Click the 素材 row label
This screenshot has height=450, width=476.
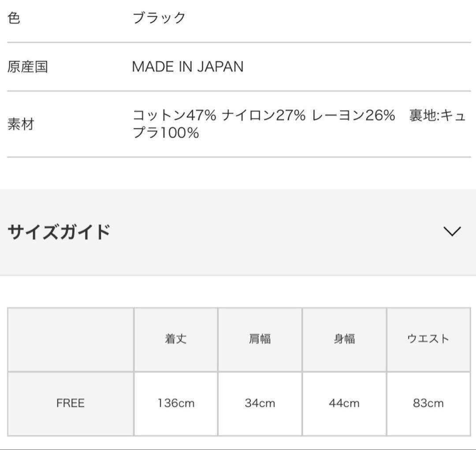pyautogui.click(x=21, y=124)
